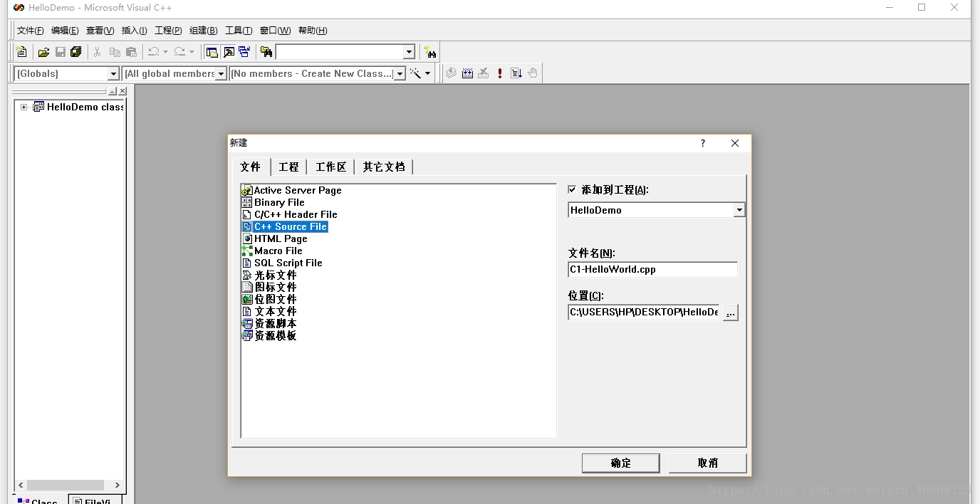Click the Save diskette icon
The width and height of the screenshot is (980, 504).
point(61,52)
